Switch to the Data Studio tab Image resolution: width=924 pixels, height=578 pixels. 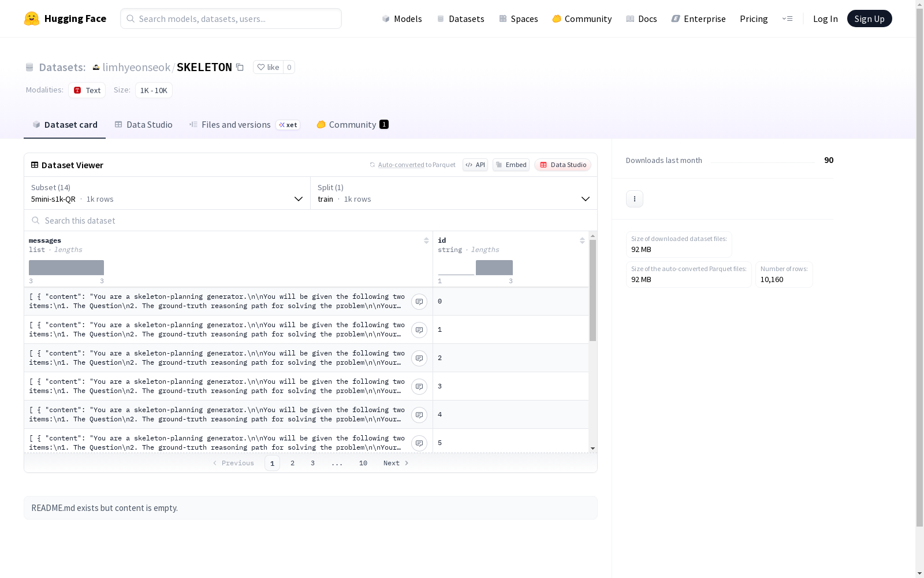(x=143, y=125)
